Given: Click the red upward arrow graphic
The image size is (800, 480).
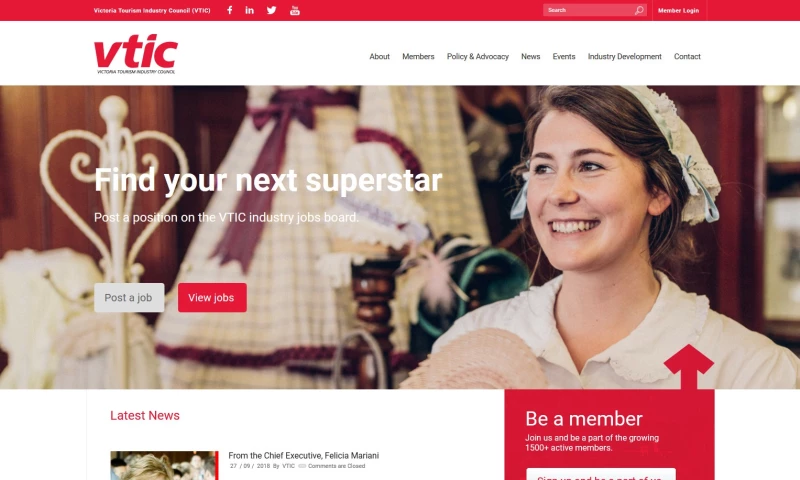Looking at the screenshot, I should 689,366.
